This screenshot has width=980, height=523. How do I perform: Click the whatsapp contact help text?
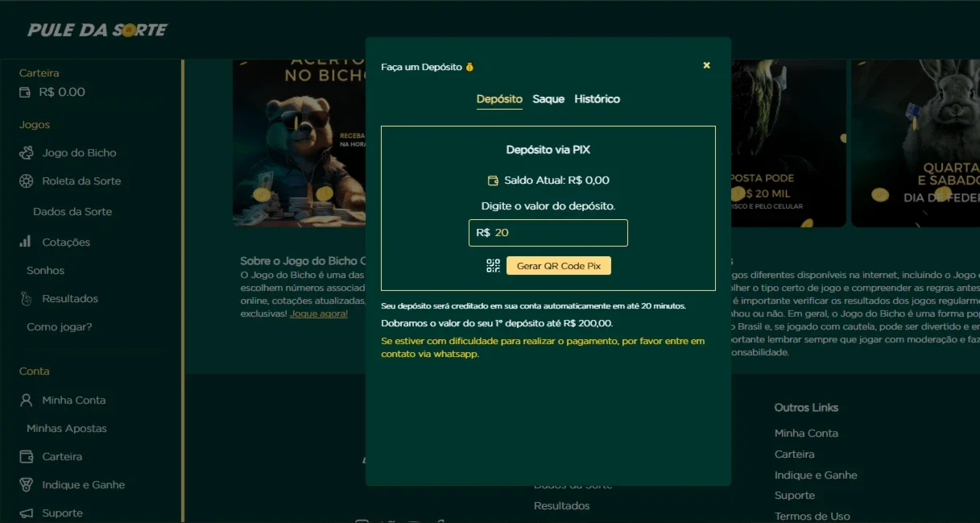(x=543, y=347)
